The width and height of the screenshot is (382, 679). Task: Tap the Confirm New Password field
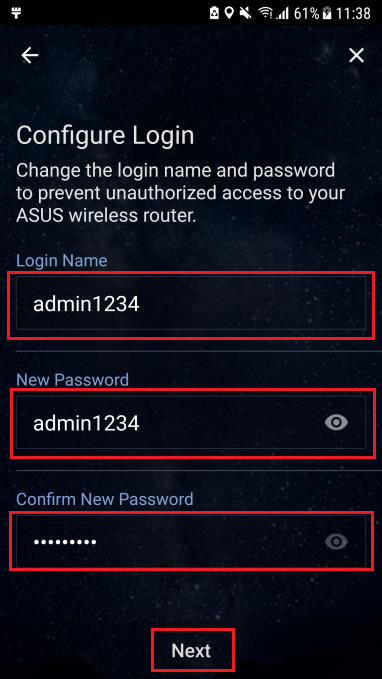[191, 541]
